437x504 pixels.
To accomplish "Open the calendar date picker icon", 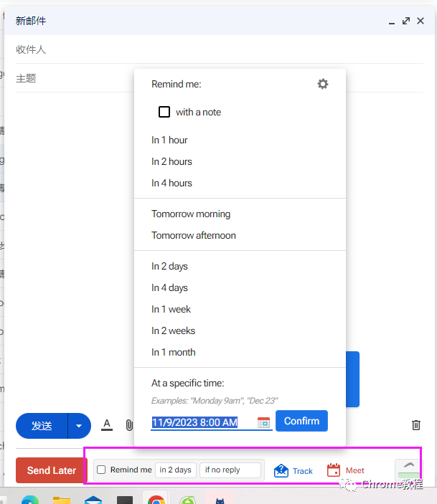I will [x=263, y=422].
